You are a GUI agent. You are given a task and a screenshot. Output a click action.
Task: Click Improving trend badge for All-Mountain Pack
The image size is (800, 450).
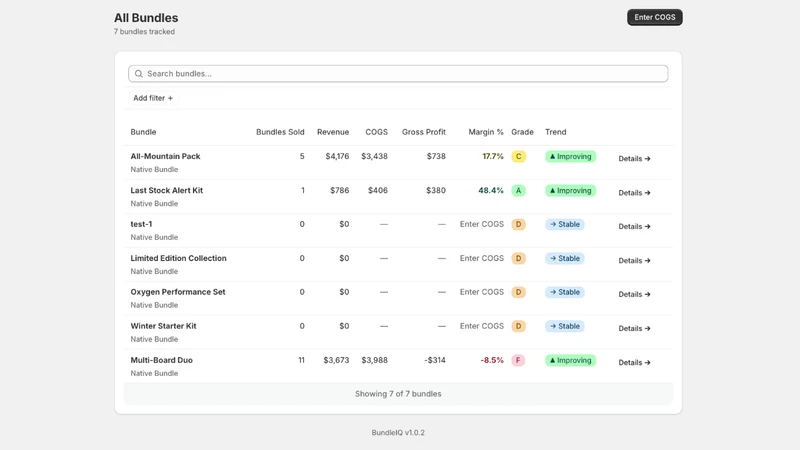pos(570,157)
